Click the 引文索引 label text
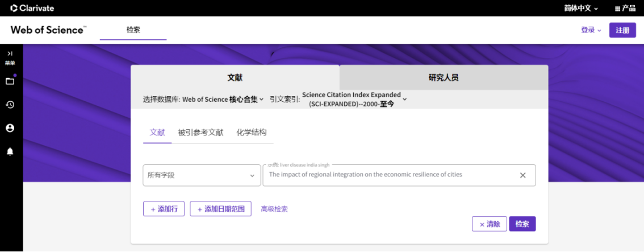Viewport: 644px width, 252px height. coord(284,99)
